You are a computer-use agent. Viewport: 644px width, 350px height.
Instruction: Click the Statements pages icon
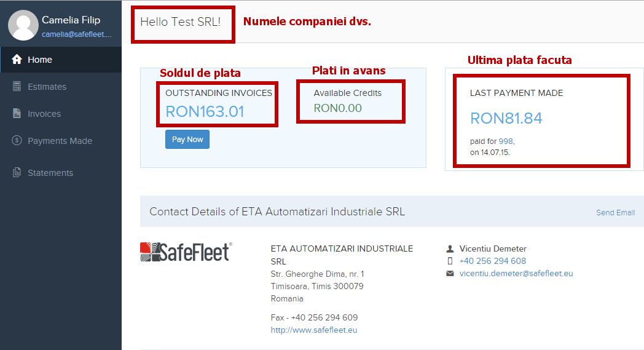17,173
